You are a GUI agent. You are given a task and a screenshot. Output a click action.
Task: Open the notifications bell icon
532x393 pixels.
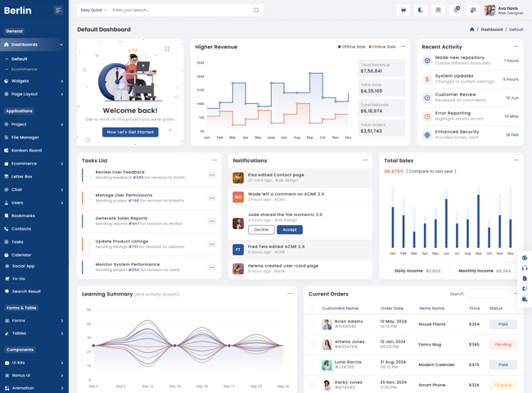pyautogui.click(x=456, y=11)
